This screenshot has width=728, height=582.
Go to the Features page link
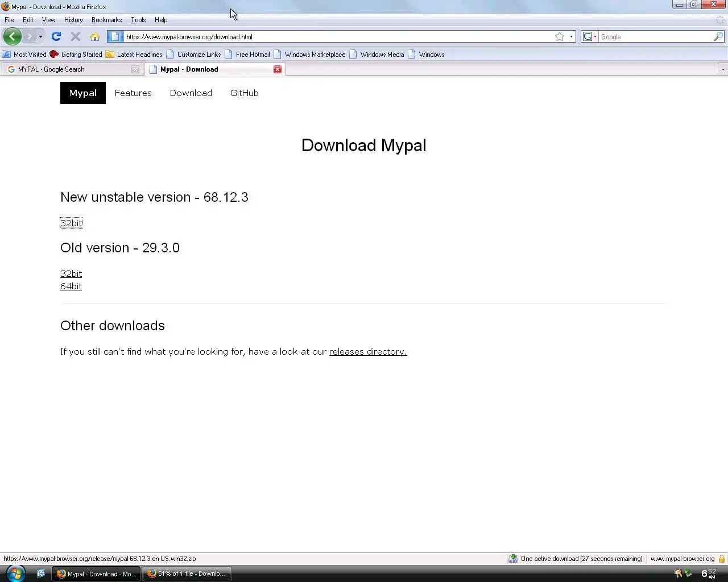point(133,93)
